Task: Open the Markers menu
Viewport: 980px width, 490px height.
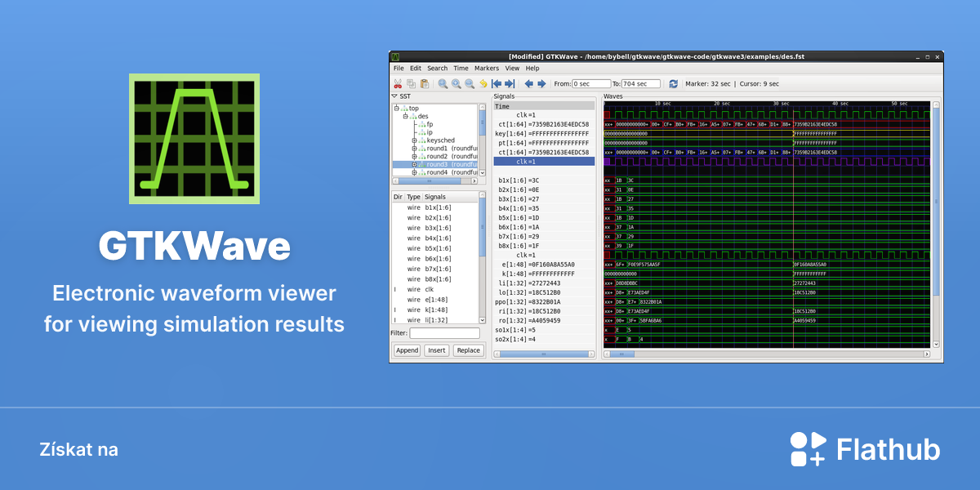Action: pos(487,69)
